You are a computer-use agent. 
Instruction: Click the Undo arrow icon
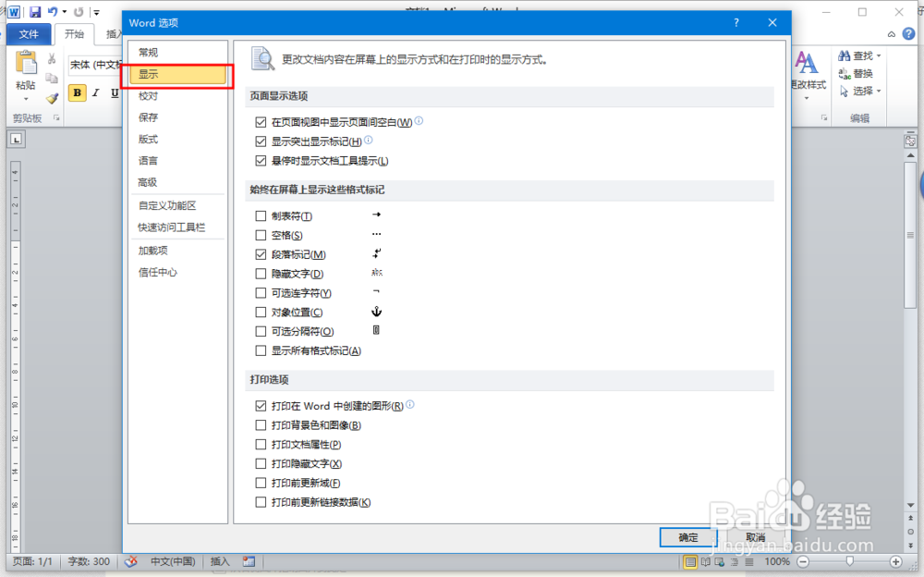(53, 12)
